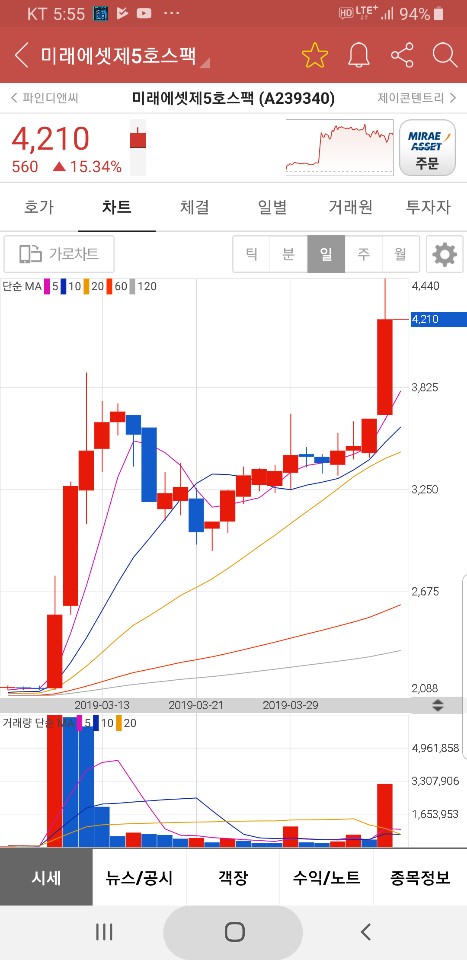Open the search magnifier icon
Image resolution: width=467 pixels, height=960 pixels.
pyautogui.click(x=445, y=56)
